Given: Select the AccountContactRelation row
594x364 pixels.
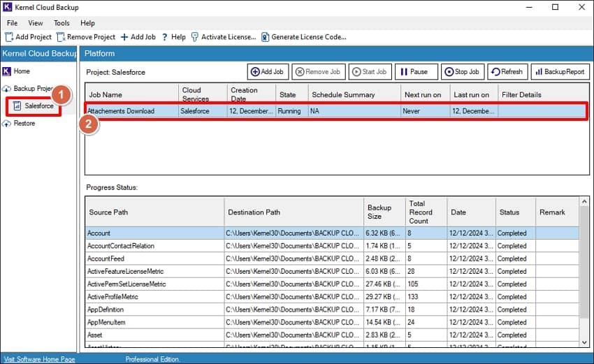Looking at the screenshot, I should [x=332, y=246].
